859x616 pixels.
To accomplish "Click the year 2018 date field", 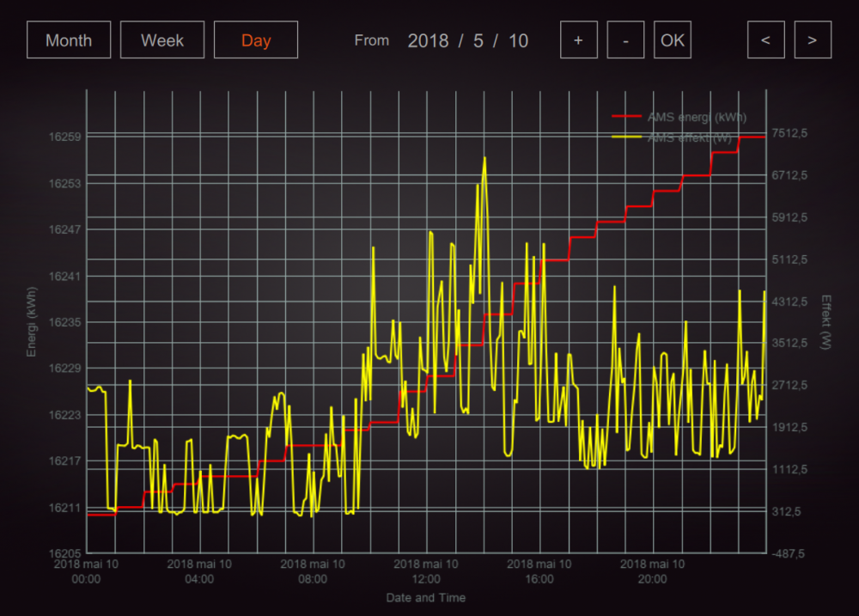I will (x=428, y=40).
